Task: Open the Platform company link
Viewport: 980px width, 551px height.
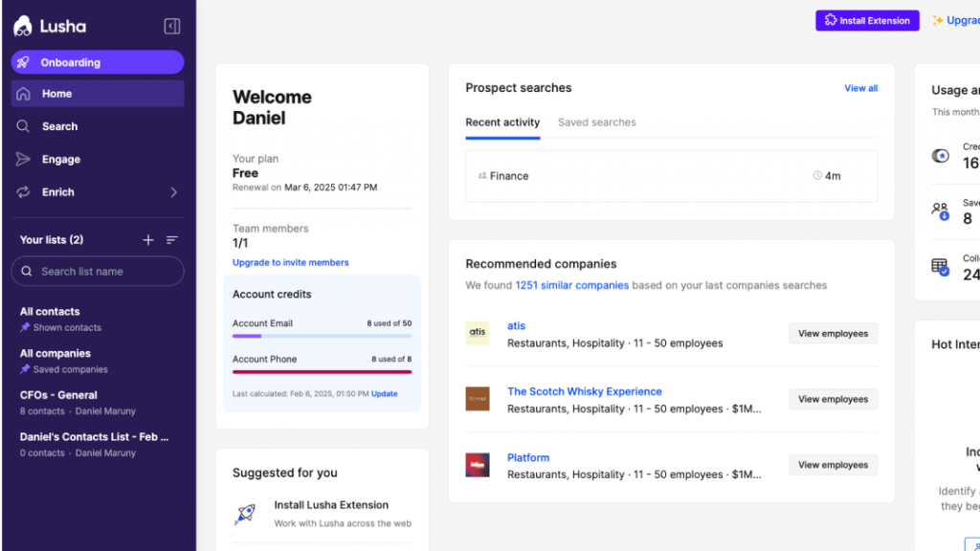Action: click(528, 458)
